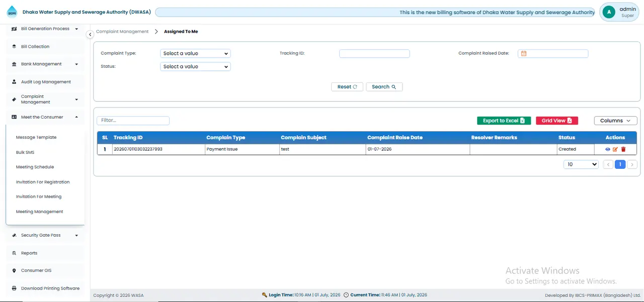Focus the Tracking ID input field
The height and width of the screenshot is (302, 644).
374,53
